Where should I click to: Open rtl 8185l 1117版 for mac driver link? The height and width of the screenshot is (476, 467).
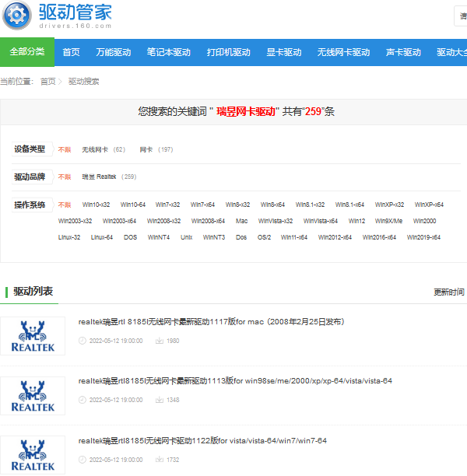pyautogui.click(x=211, y=322)
